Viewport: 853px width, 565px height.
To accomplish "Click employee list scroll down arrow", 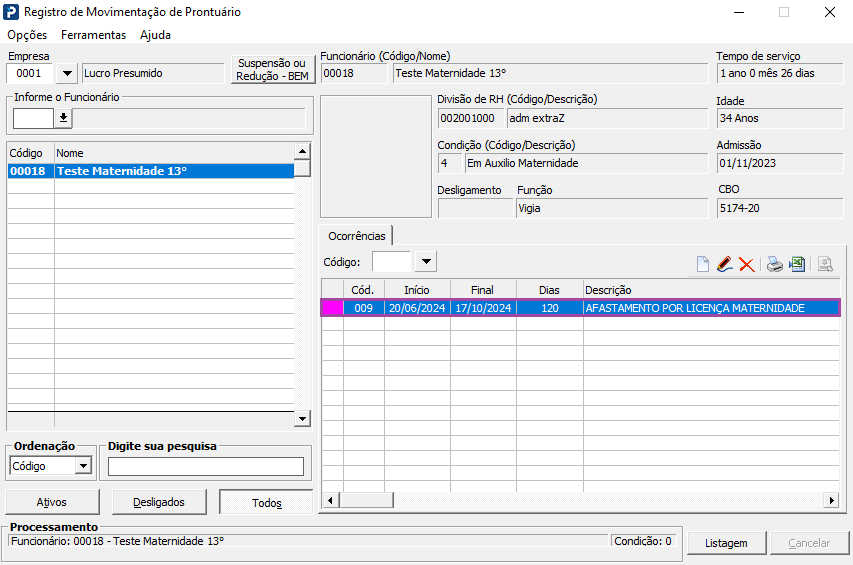I will (302, 418).
